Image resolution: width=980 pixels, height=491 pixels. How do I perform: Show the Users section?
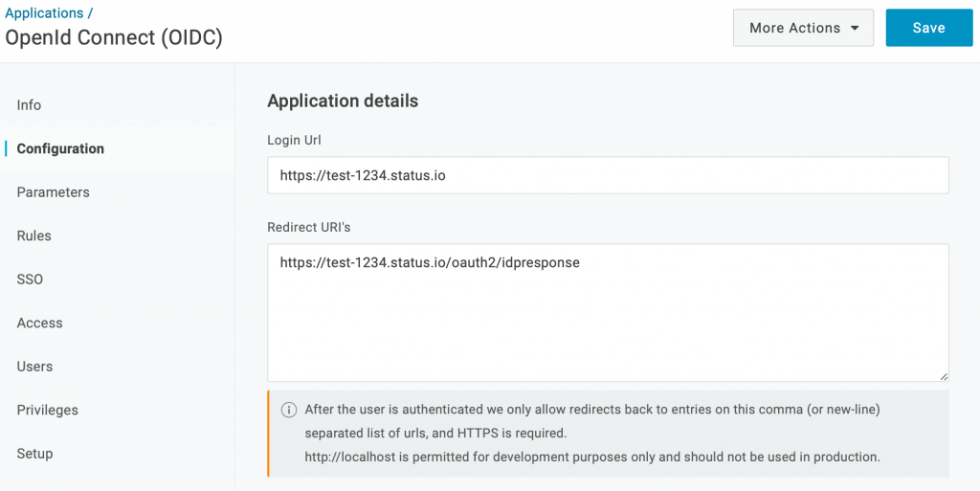[x=34, y=367]
